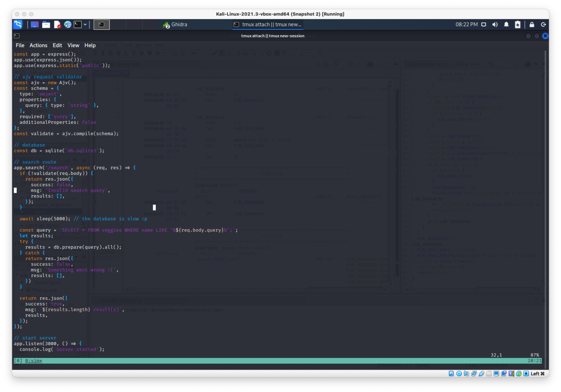This screenshot has height=392, width=561.
Task: Click the 08:22 PM clock
Action: tap(466, 24)
